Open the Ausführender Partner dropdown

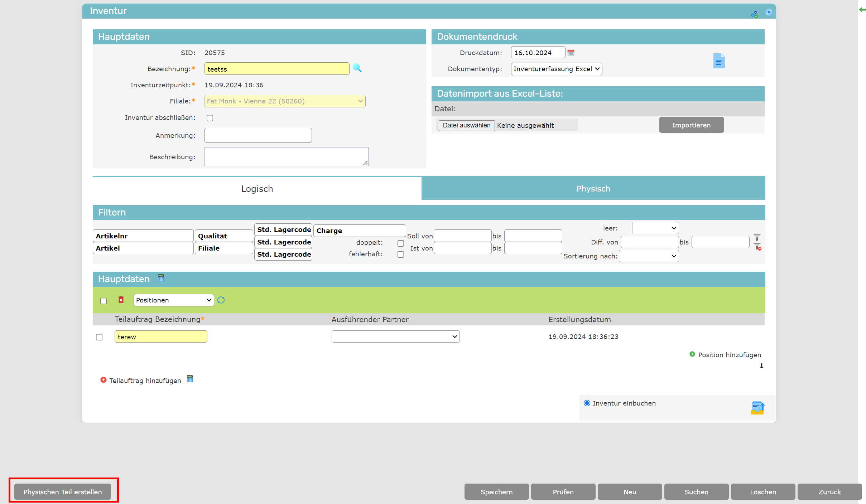point(395,336)
